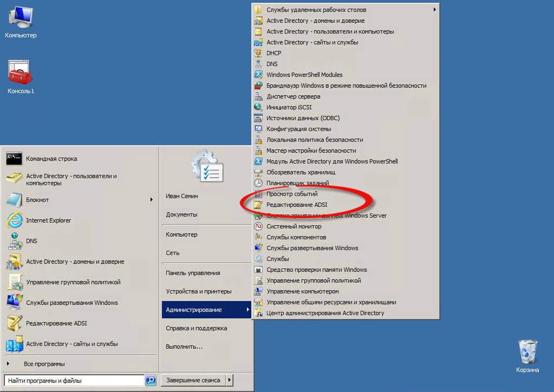
Task: Click the Найти программы и файлы search field
Action: (x=74, y=380)
